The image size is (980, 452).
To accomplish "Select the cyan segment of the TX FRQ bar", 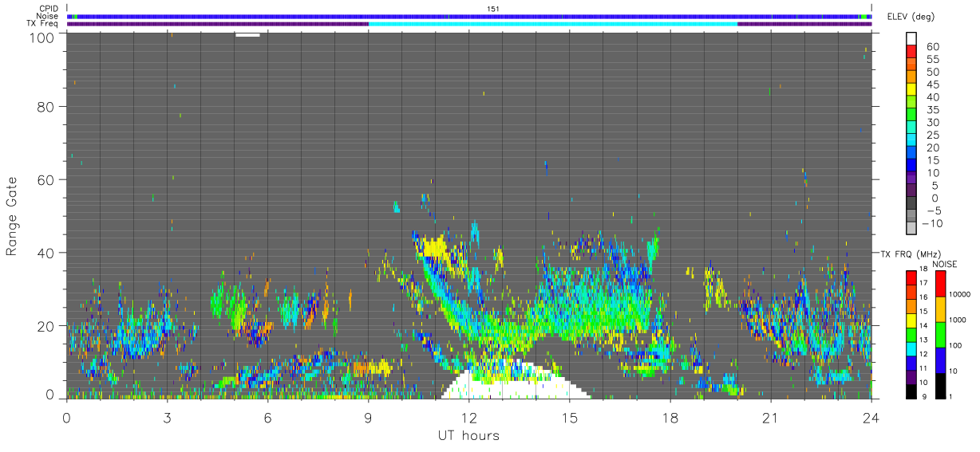I will (x=911, y=348).
